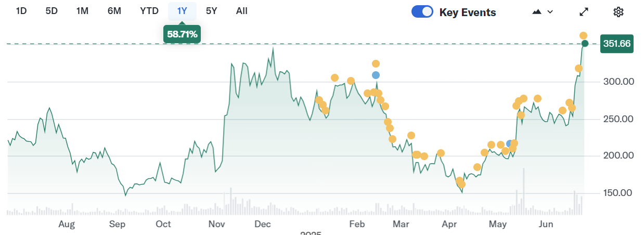644x235 pixels.
Task: Open the chart type dropdown
Action: click(542, 12)
